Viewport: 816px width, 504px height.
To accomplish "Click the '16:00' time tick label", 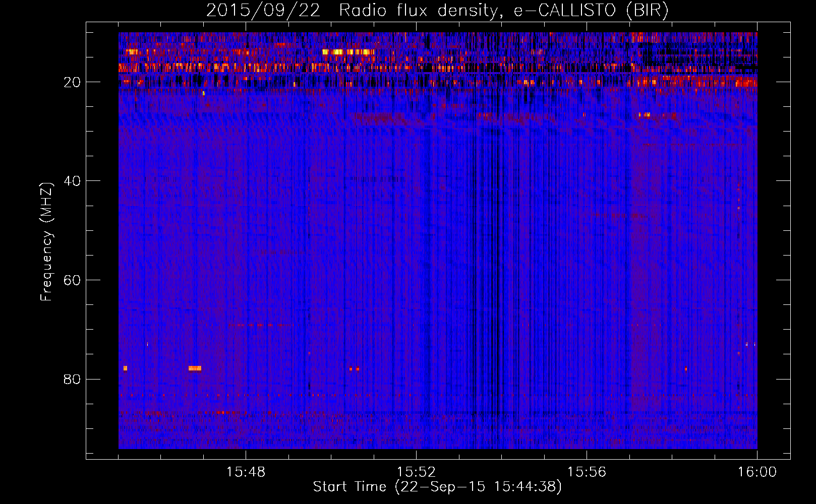I will [757, 472].
